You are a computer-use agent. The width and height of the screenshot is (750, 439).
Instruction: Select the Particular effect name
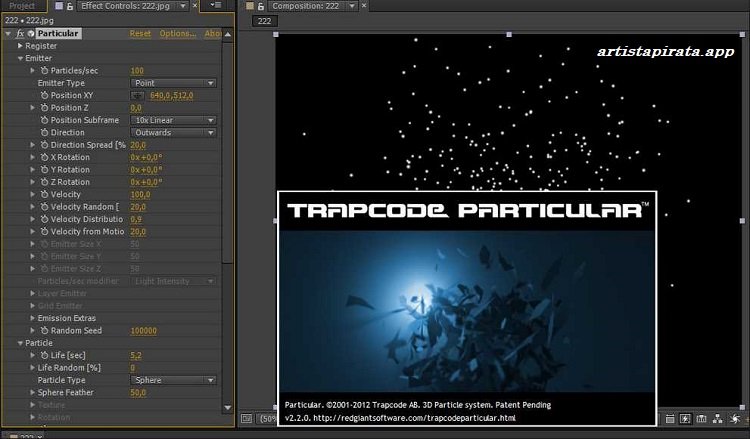tap(58, 33)
